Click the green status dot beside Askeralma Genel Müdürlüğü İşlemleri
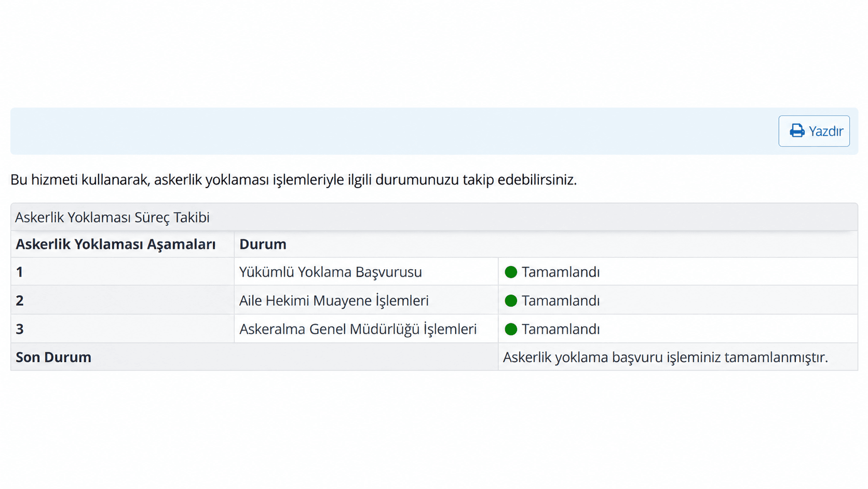The height and width of the screenshot is (489, 868). pos(511,329)
